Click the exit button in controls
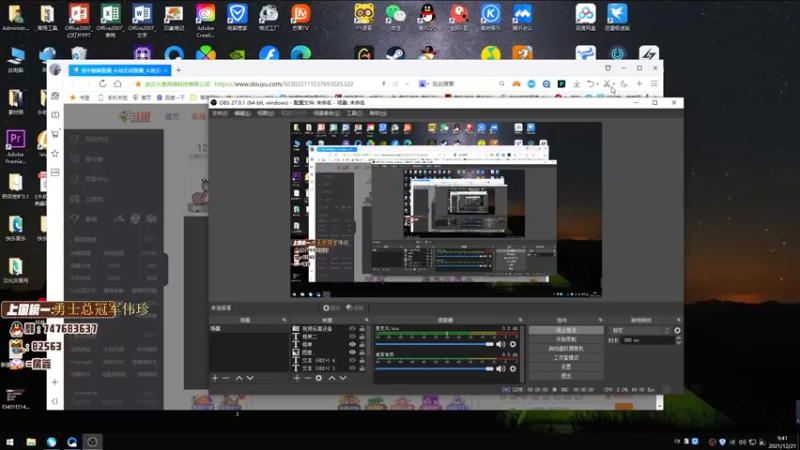Screen dimensions: 800x450 click(566, 376)
